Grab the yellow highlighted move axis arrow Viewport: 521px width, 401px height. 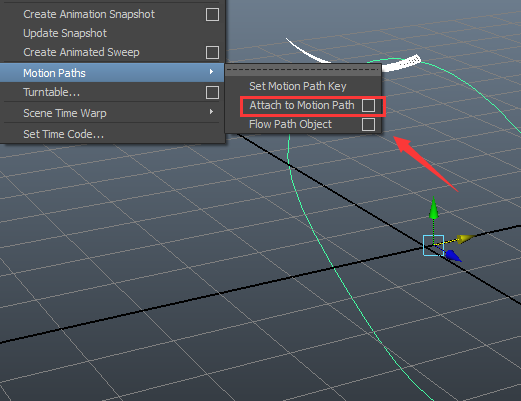coord(466,238)
